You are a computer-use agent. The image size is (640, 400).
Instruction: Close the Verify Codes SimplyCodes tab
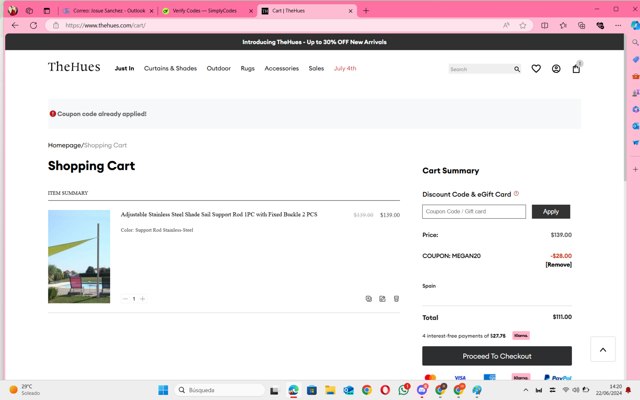pyautogui.click(x=251, y=11)
